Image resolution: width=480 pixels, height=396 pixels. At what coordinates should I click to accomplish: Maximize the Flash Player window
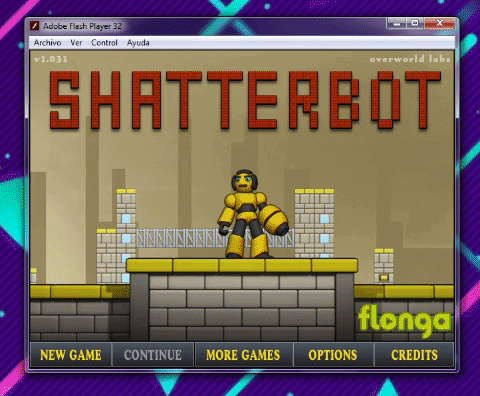click(x=415, y=23)
